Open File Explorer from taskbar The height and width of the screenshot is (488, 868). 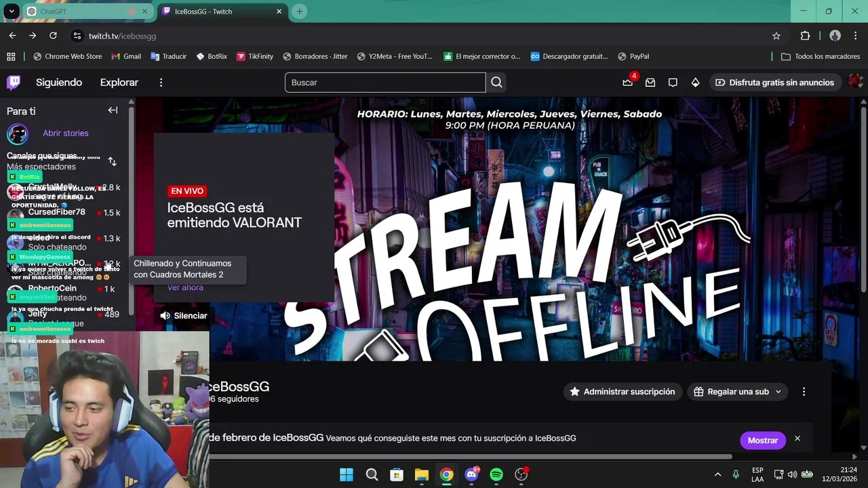pyautogui.click(x=422, y=474)
